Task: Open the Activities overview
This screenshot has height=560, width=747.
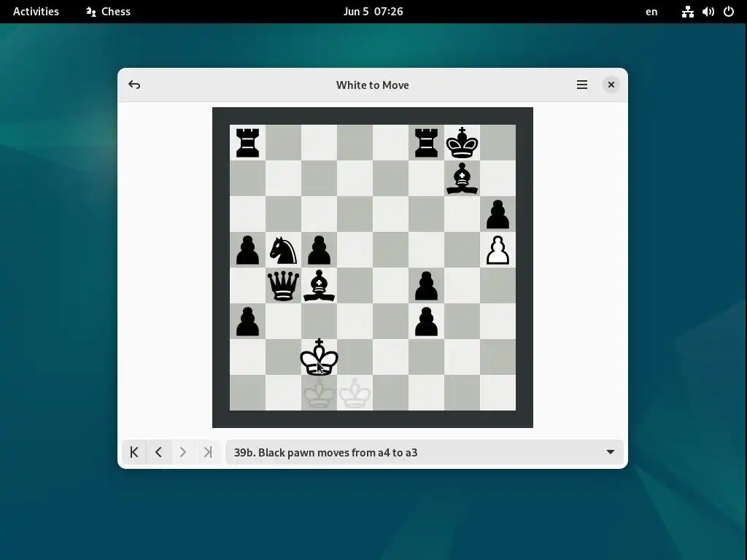Action: click(36, 12)
